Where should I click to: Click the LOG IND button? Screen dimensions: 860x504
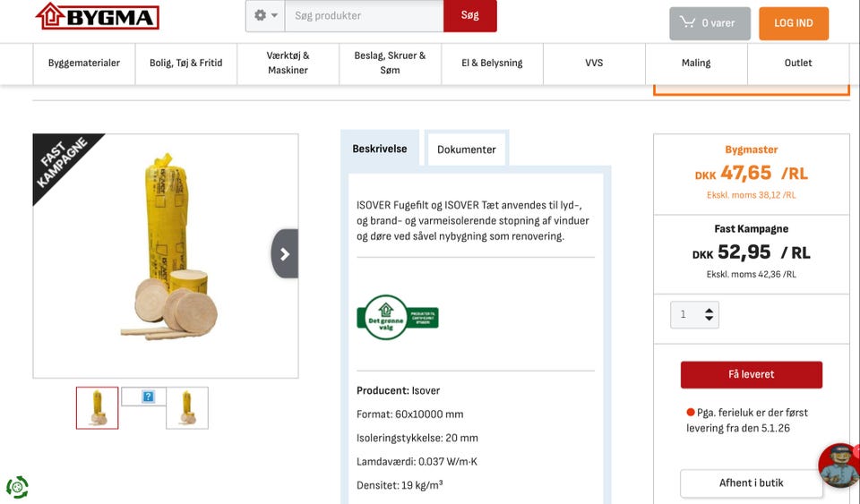point(794,23)
